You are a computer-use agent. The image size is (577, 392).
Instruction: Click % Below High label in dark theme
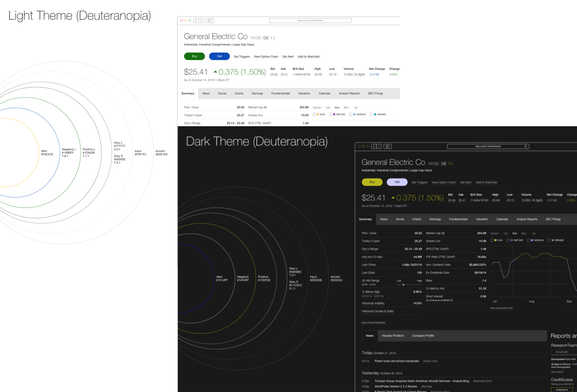pos(371,292)
